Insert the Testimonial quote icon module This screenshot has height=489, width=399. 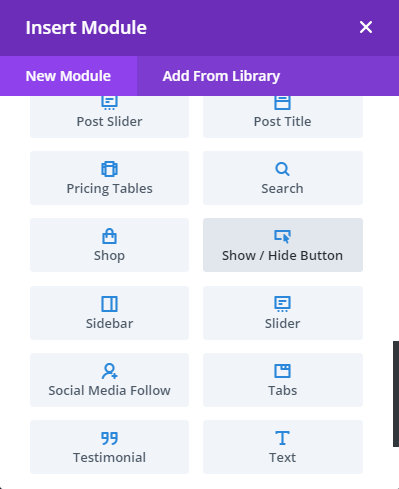point(109,438)
